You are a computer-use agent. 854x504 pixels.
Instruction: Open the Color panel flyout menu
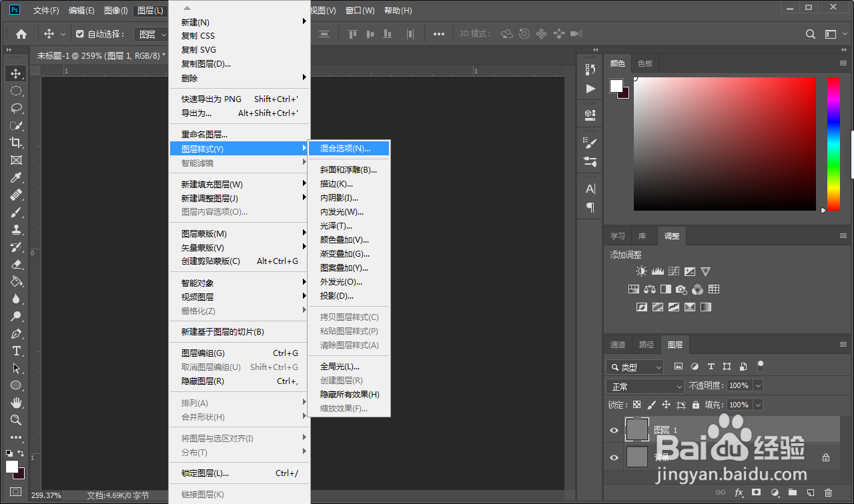pos(843,63)
